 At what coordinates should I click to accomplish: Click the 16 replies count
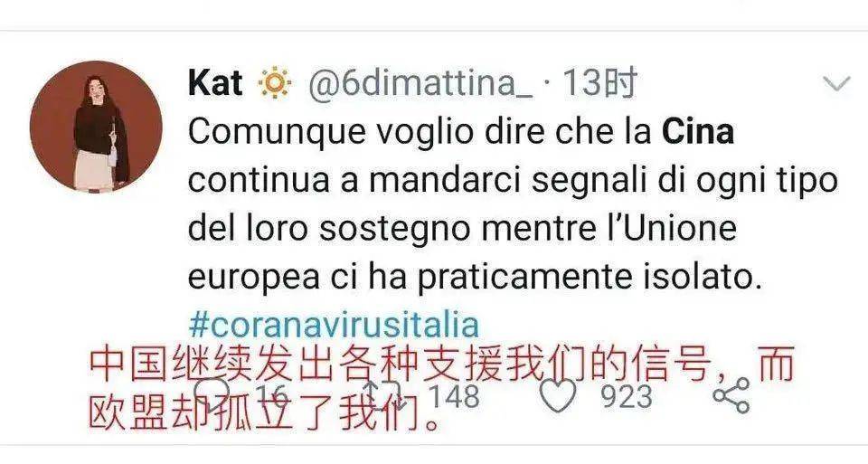tap(272, 396)
